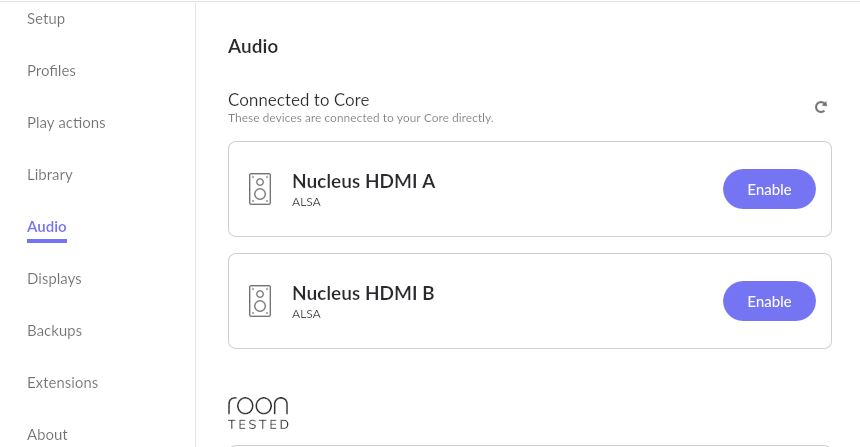Go to Profiles settings
Viewport: 860px width, 447px height.
coord(51,71)
